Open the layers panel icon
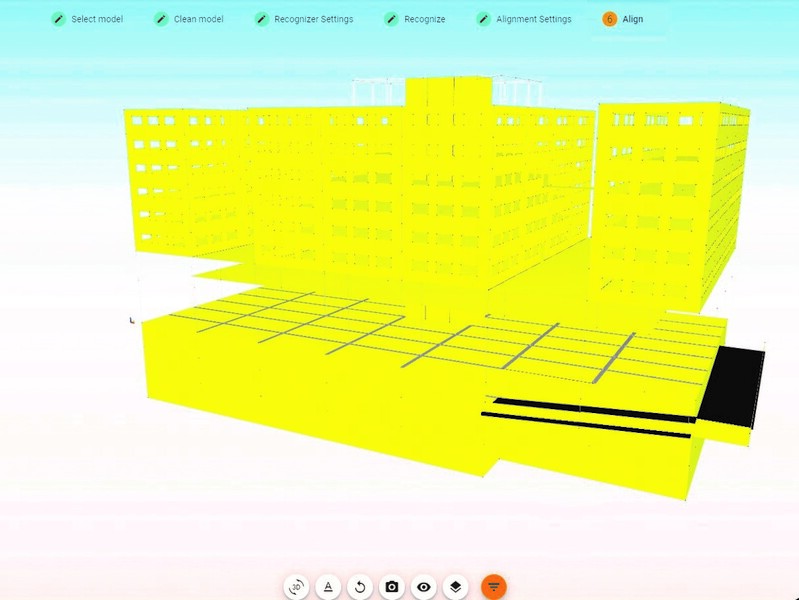Screen dimensions: 799x600 click(456, 587)
